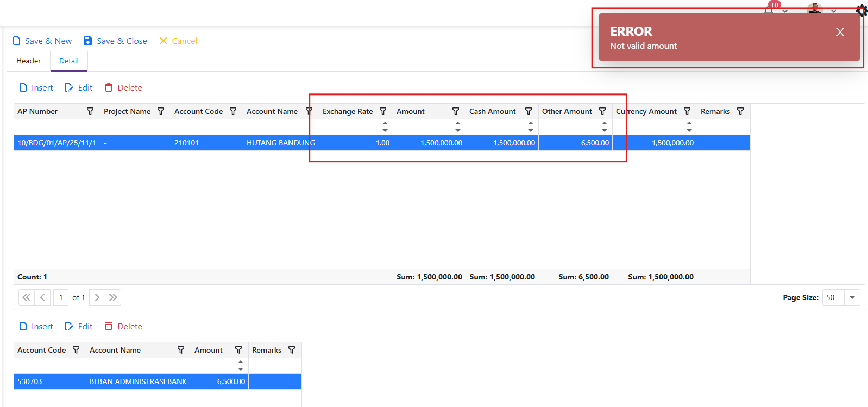Select HUTANG BANDUNG account name cell

point(281,143)
